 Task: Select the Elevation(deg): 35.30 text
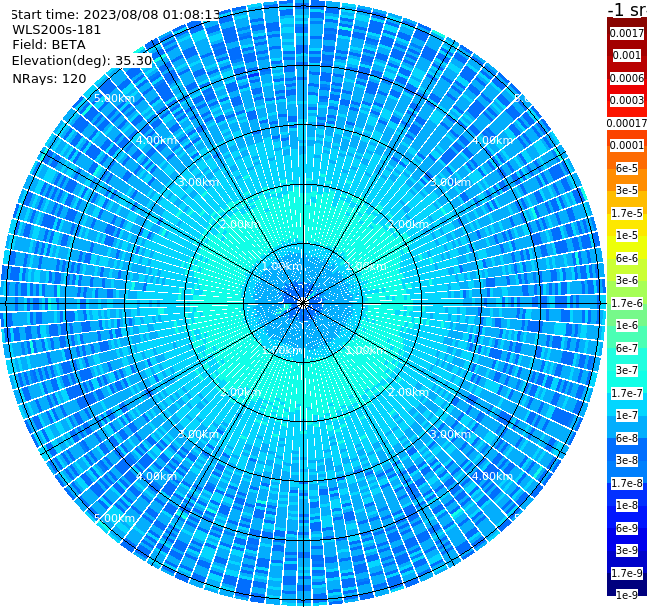point(82,61)
